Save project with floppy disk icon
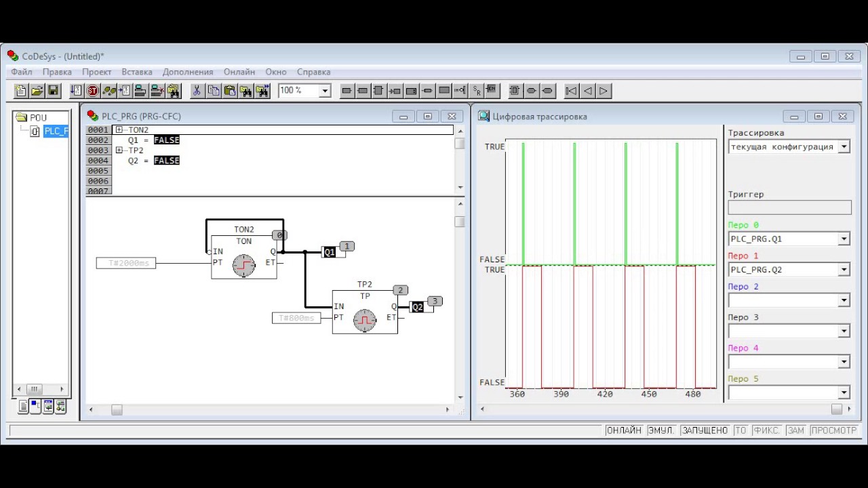Image resolution: width=868 pixels, height=488 pixels. (54, 90)
